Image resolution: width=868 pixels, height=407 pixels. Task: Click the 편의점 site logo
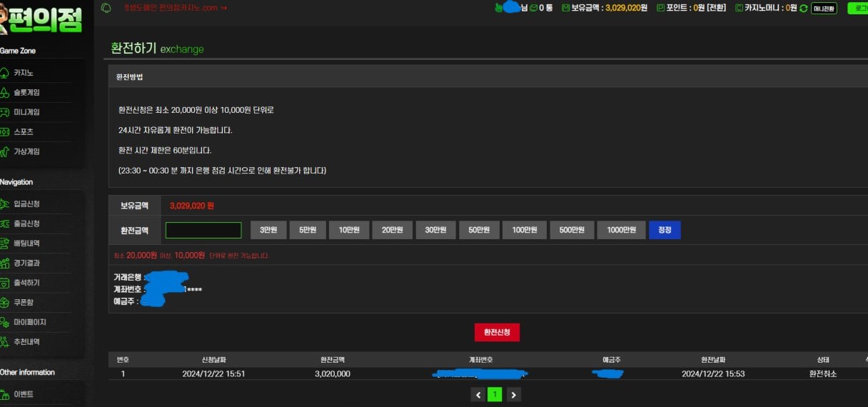click(x=44, y=17)
